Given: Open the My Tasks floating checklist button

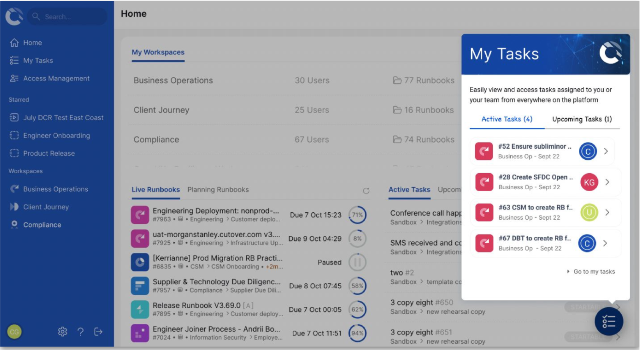Looking at the screenshot, I should 609,322.
